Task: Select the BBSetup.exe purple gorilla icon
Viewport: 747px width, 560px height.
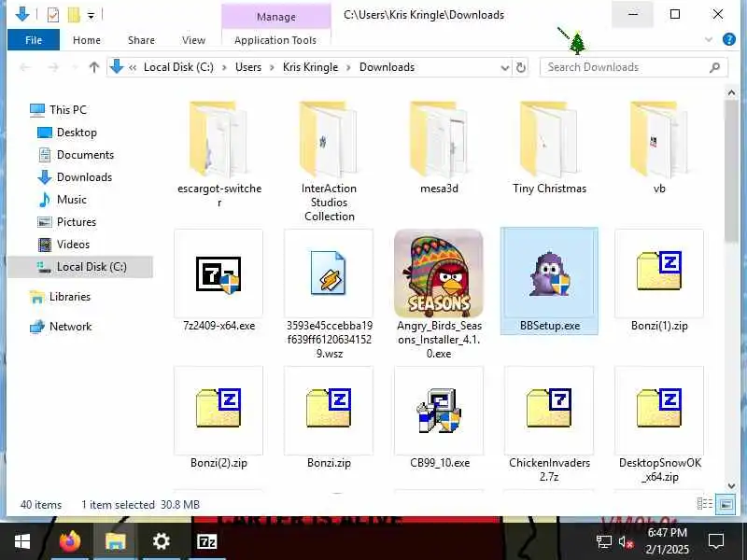Action: [x=549, y=274]
